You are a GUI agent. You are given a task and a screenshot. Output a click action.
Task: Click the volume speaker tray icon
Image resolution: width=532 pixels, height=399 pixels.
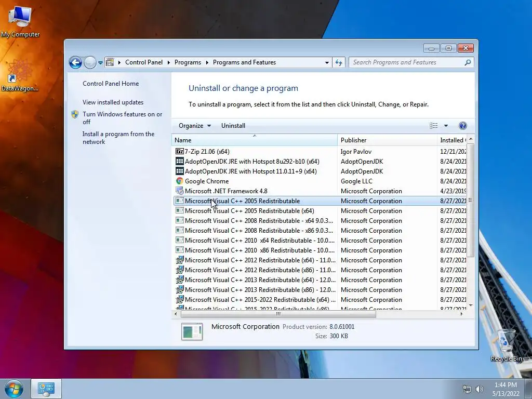click(x=480, y=389)
